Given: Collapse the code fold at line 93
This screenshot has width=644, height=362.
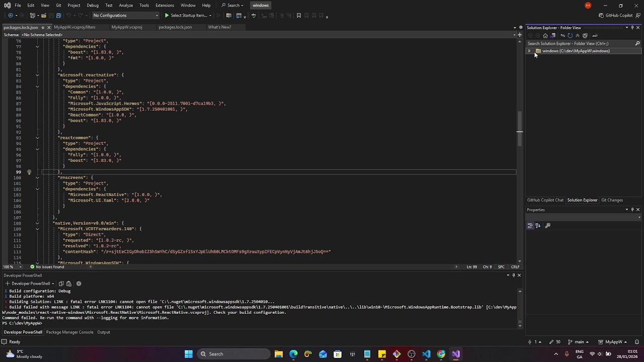Looking at the screenshot, I should click(x=37, y=138).
